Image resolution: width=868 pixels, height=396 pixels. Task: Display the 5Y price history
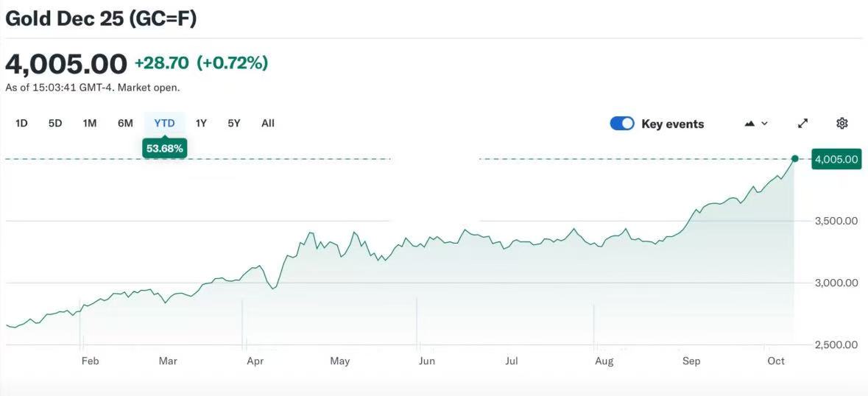[x=234, y=124]
